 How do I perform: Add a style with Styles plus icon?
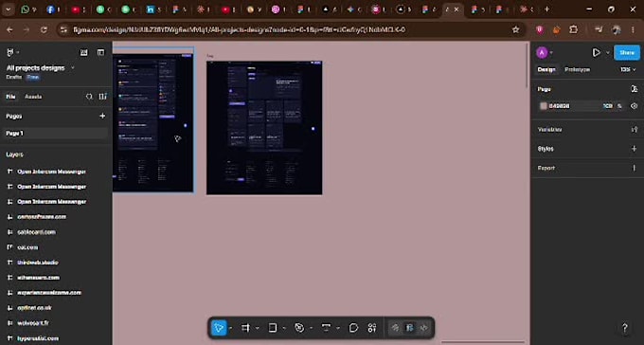pyautogui.click(x=635, y=149)
